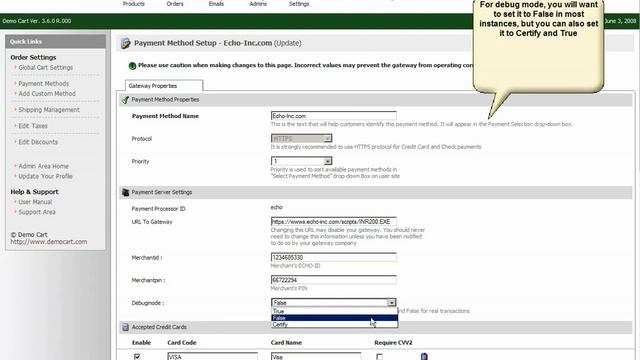The image size is (640, 360).
Task: Open the Emails menu
Action: click(x=216, y=4)
